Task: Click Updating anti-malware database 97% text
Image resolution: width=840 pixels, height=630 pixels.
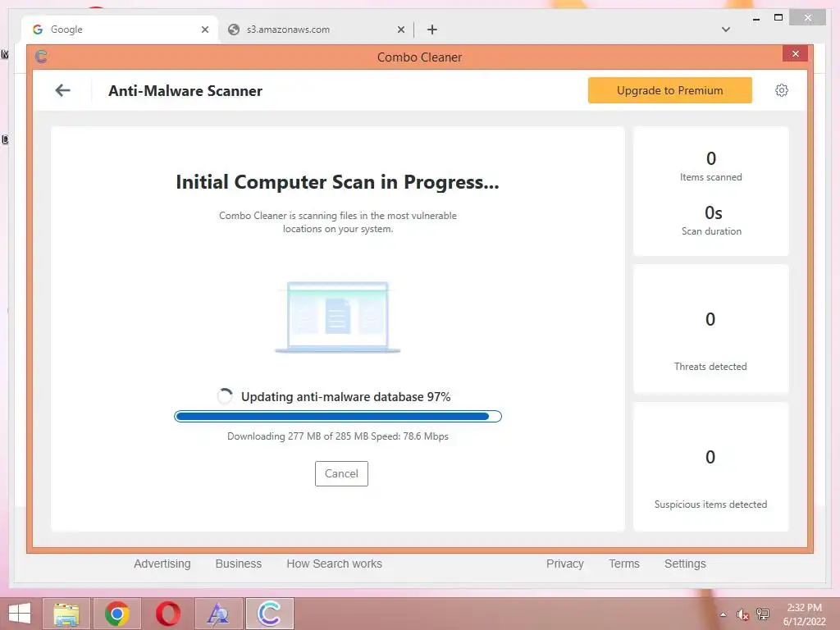Action: pos(345,396)
